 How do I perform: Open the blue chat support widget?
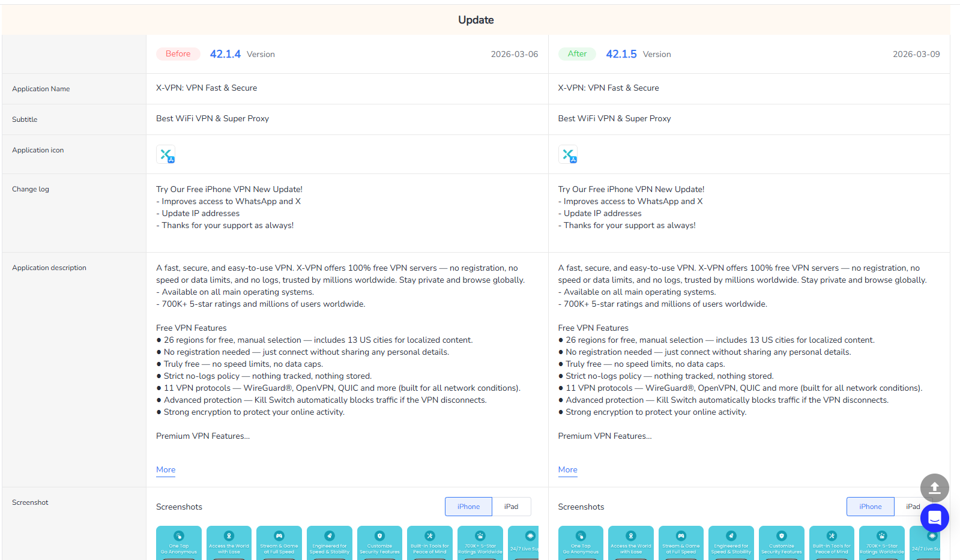pyautogui.click(x=934, y=517)
